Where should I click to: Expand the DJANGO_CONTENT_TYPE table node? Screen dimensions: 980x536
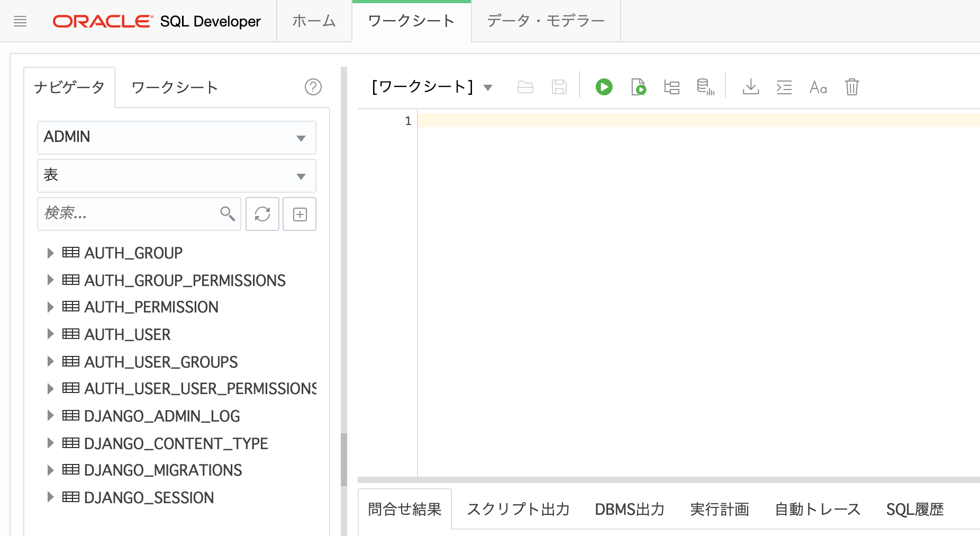click(50, 443)
